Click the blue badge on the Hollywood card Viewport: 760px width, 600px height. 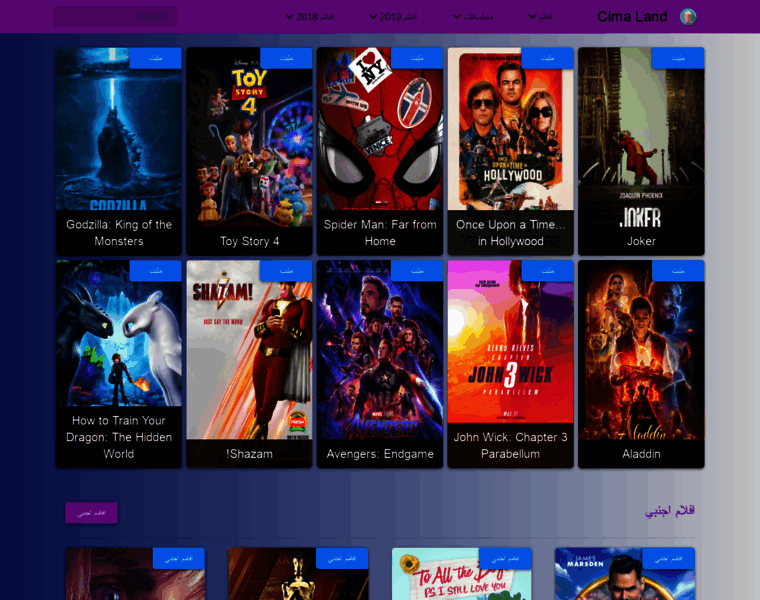tap(548, 58)
